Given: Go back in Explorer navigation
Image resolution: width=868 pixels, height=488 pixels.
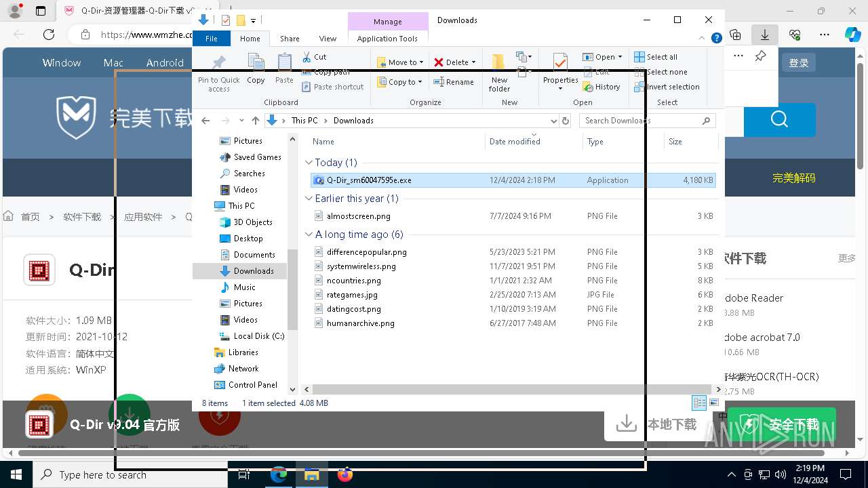Looking at the screenshot, I should click(205, 121).
